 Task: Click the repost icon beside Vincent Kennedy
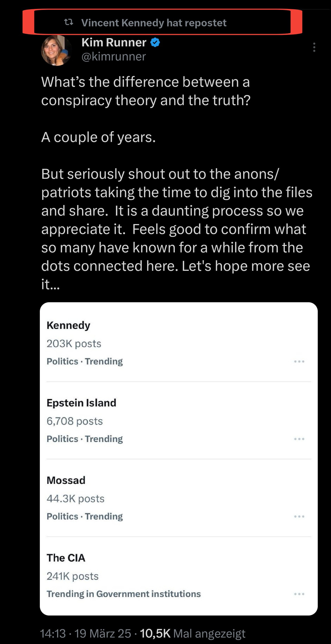click(68, 23)
